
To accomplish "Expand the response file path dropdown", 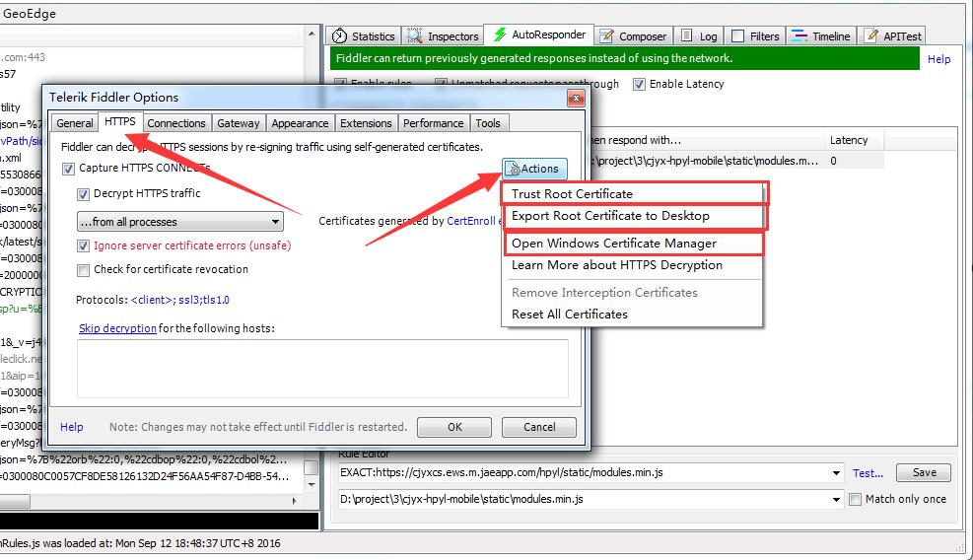I will click(x=836, y=500).
